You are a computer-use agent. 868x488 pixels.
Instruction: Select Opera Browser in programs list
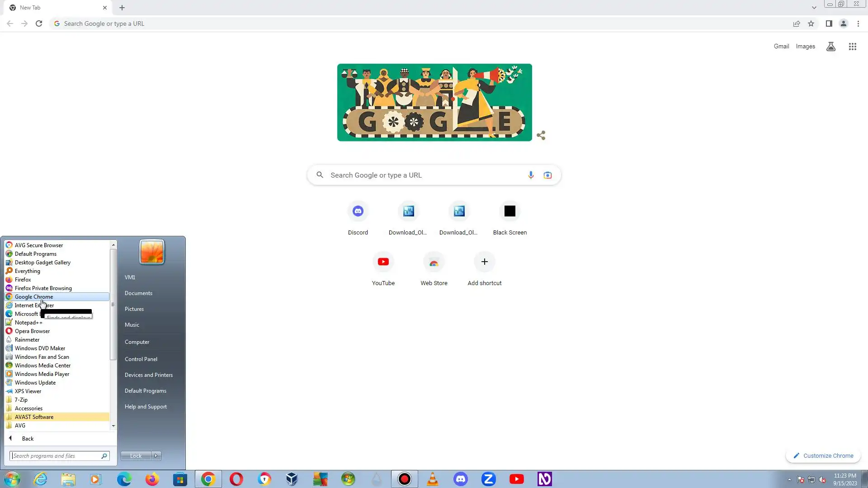pos(32,331)
